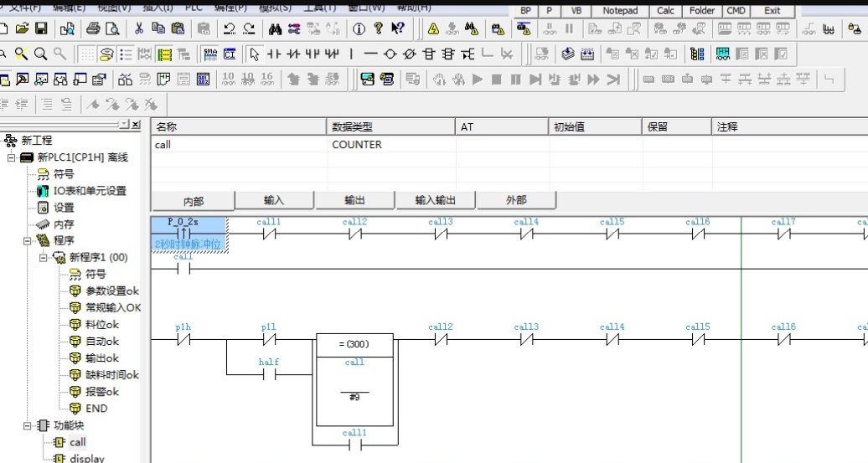This screenshot has width=868, height=463.
Task: Click the Undo arrow icon
Action: point(229,29)
